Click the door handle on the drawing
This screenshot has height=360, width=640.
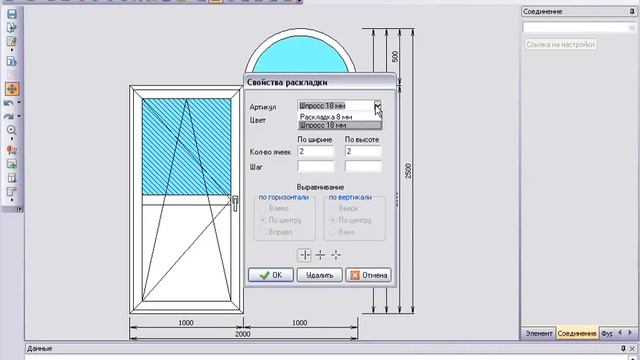click(235, 203)
